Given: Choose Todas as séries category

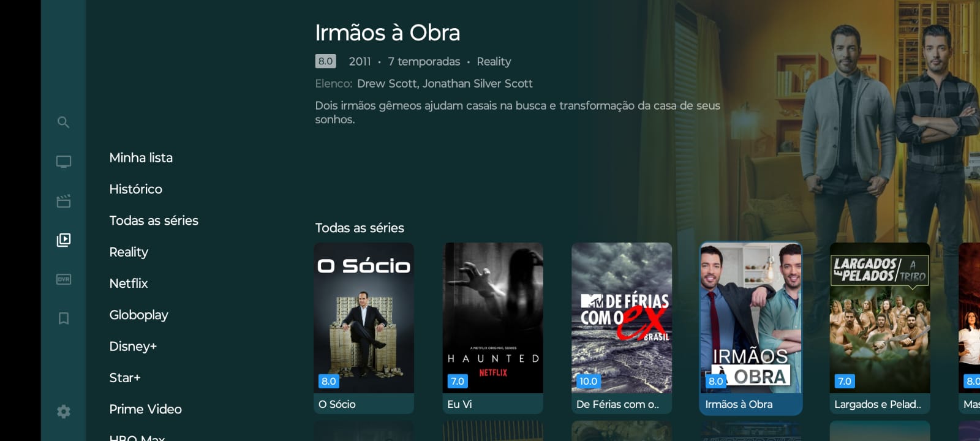Looking at the screenshot, I should point(154,221).
